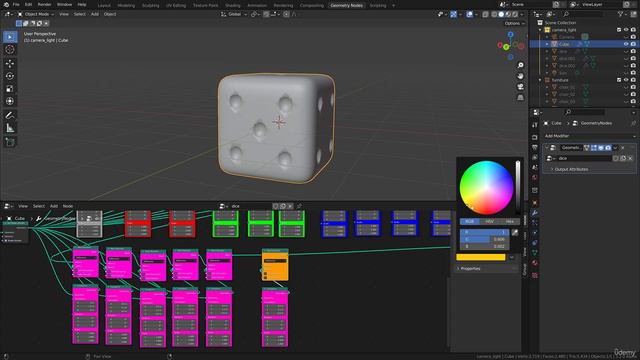This screenshot has width=640, height=360.
Task: Open viewport header Object menu
Action: pos(110,14)
